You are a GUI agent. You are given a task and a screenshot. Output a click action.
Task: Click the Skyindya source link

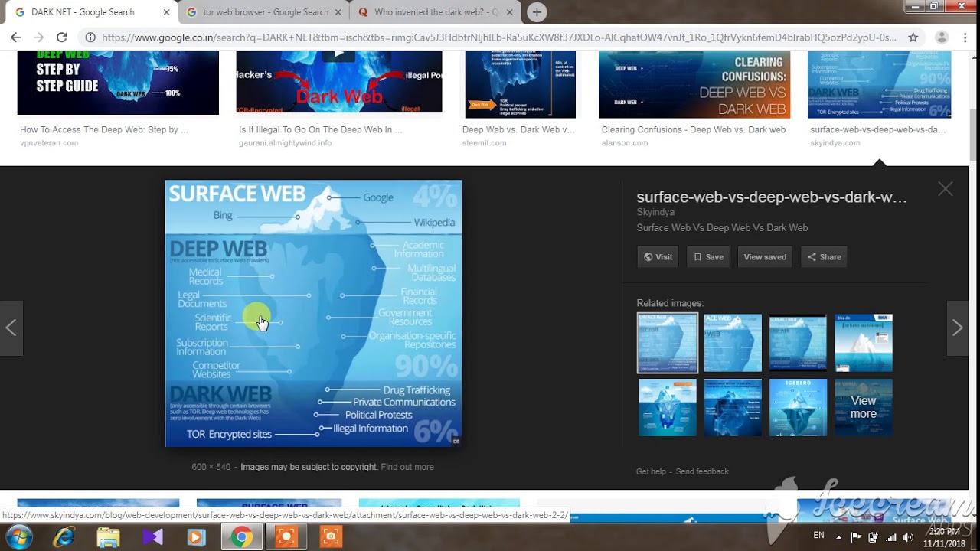655,212
